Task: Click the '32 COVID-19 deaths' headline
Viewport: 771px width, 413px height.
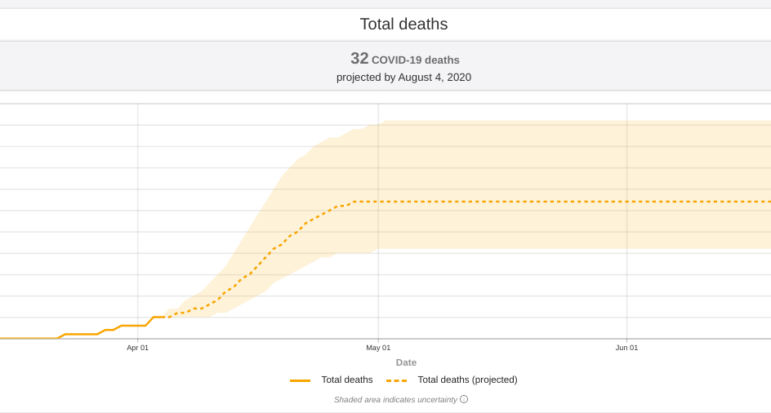Action: [x=404, y=59]
